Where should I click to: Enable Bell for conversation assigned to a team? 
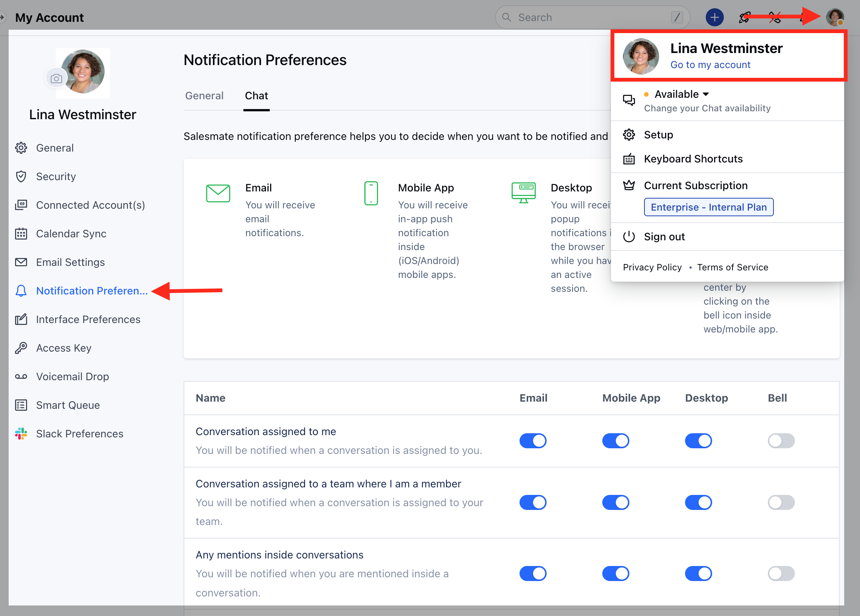781,503
